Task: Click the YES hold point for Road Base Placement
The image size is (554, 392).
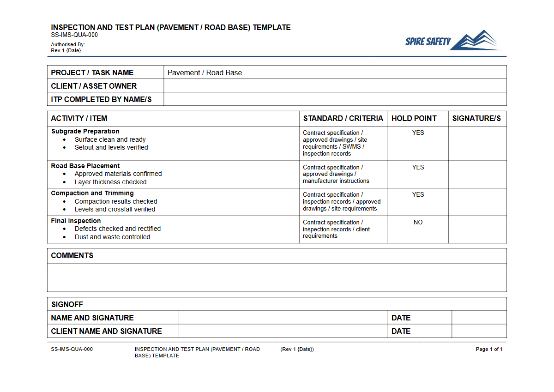Action: (418, 167)
